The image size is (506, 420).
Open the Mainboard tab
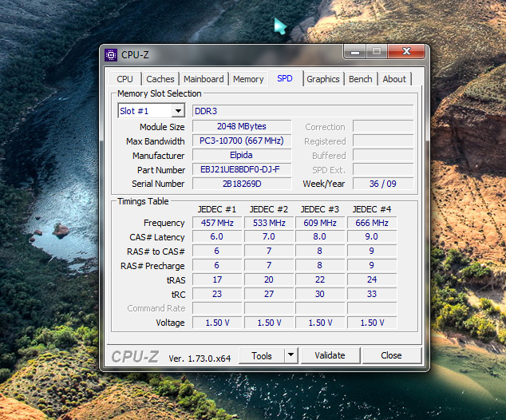[204, 79]
